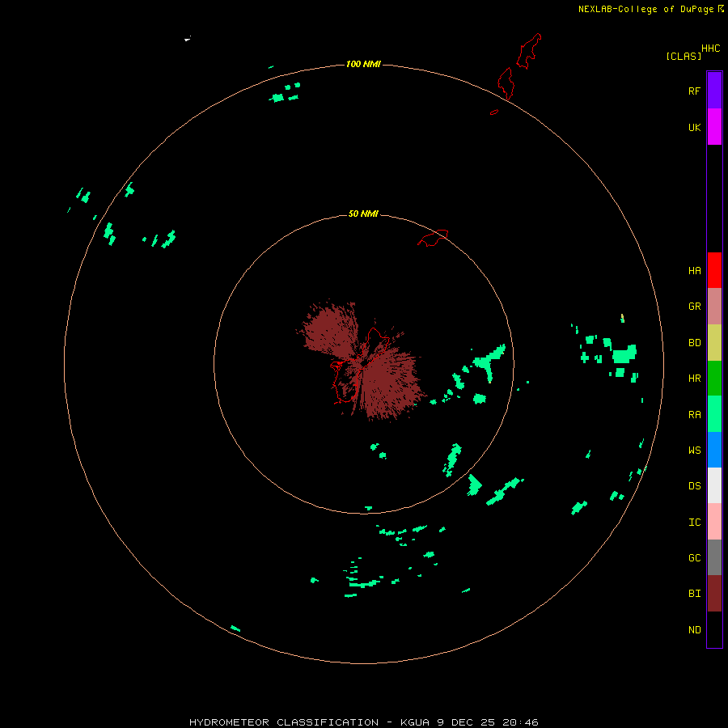Click the HHC product code text
The image size is (728, 728).
(710, 49)
